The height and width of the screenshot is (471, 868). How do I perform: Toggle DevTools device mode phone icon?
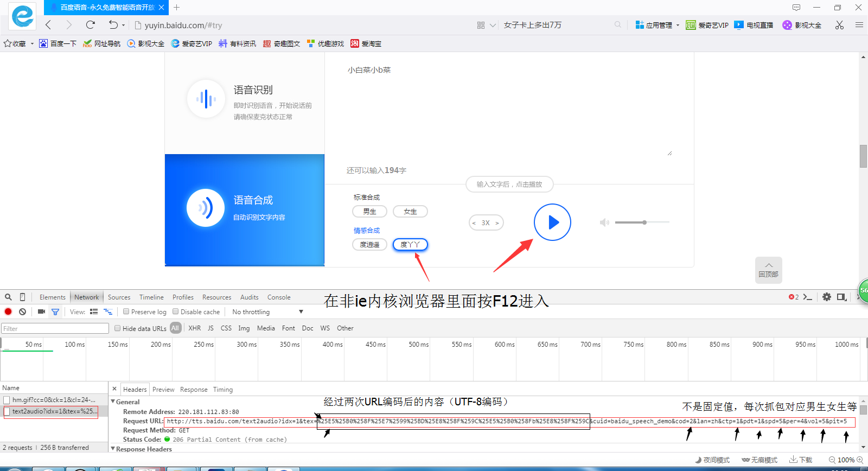[x=22, y=297]
